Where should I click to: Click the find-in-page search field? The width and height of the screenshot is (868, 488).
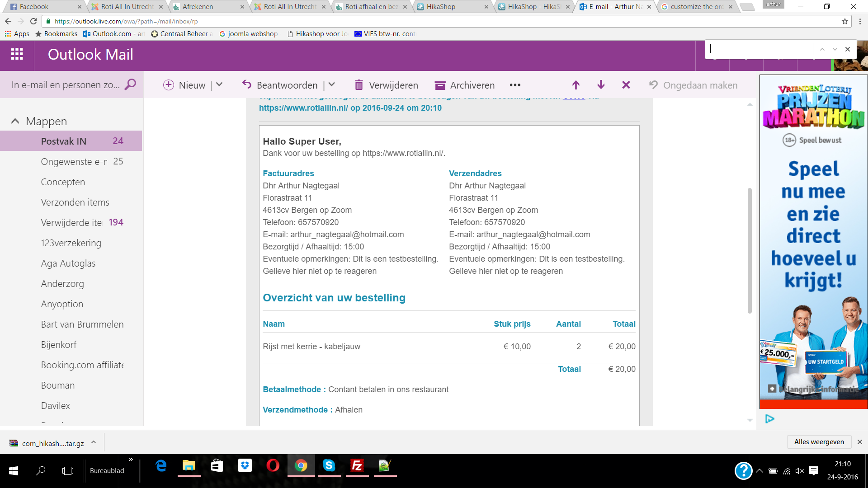759,49
